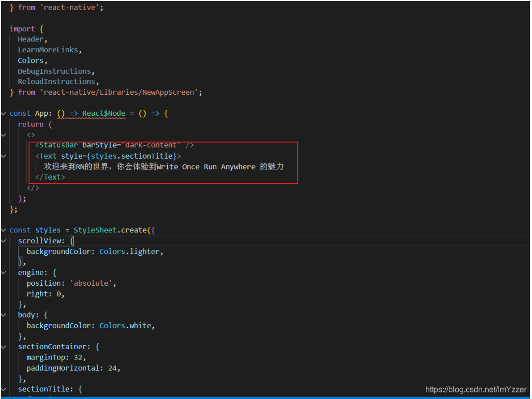Click the paddingHorizontal: 24 line
The image size is (532, 399).
click(x=74, y=368)
